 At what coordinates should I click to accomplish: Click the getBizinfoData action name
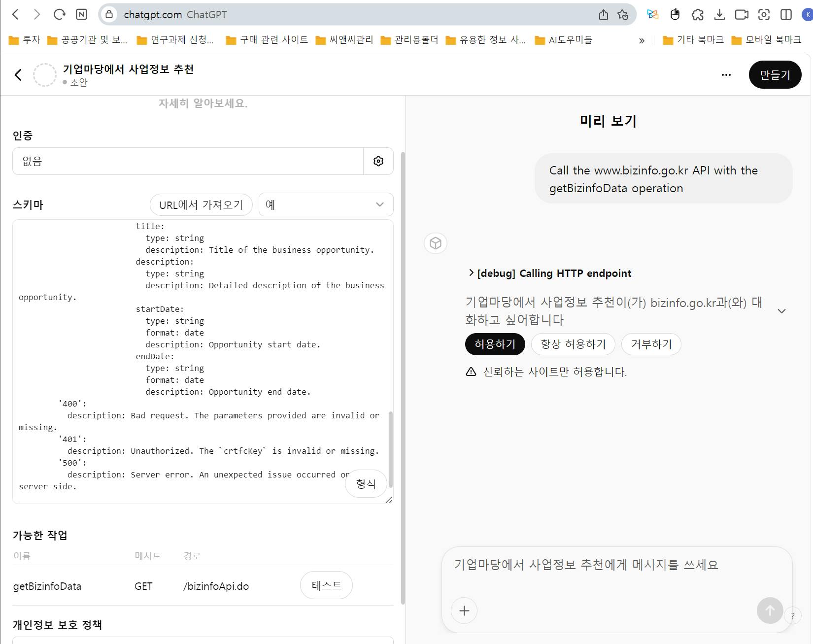pyautogui.click(x=47, y=586)
